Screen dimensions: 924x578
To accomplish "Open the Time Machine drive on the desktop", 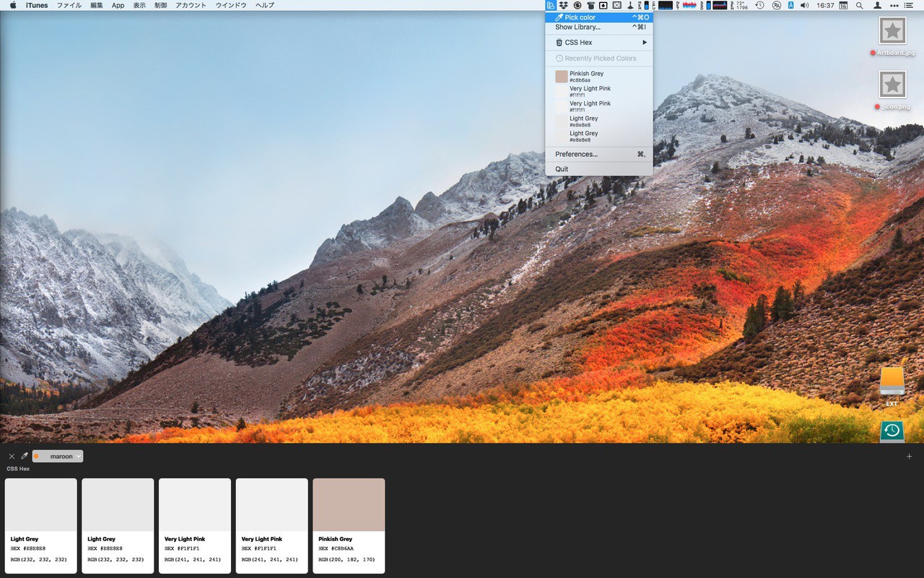I will (892, 431).
